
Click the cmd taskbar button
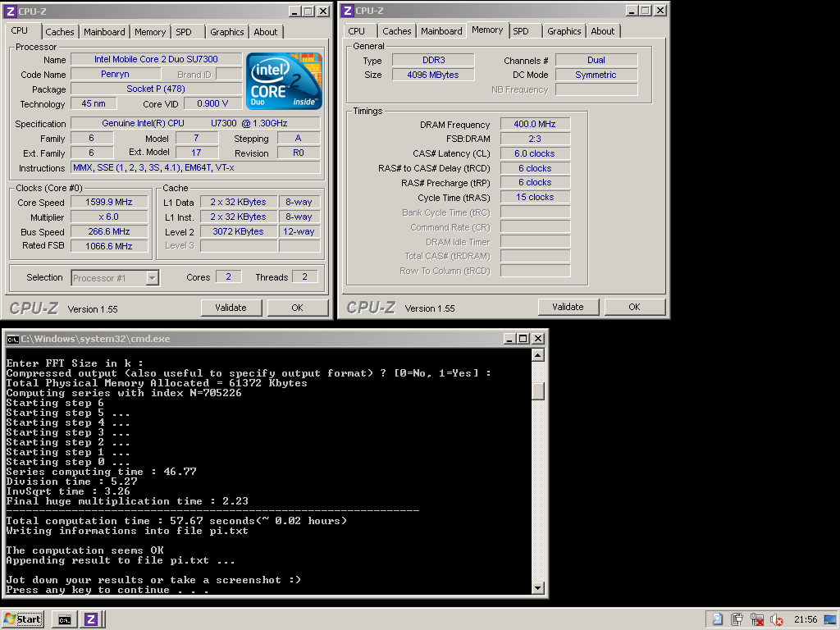(x=65, y=620)
